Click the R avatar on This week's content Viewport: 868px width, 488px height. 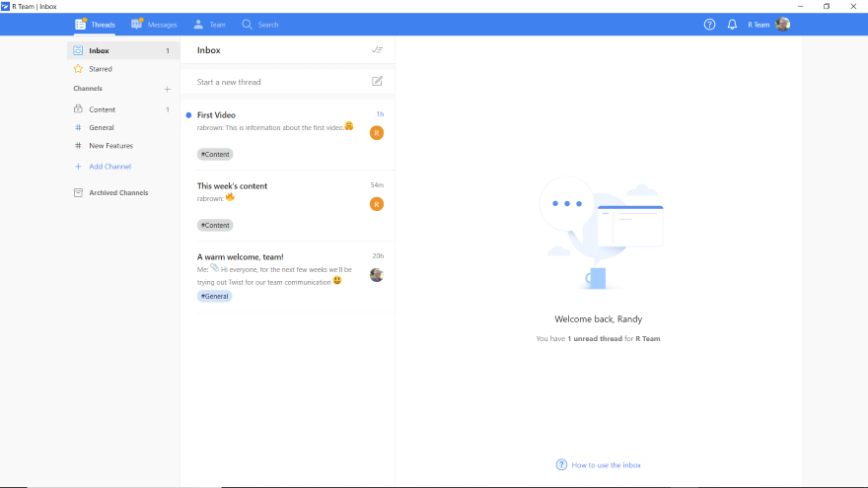(377, 204)
